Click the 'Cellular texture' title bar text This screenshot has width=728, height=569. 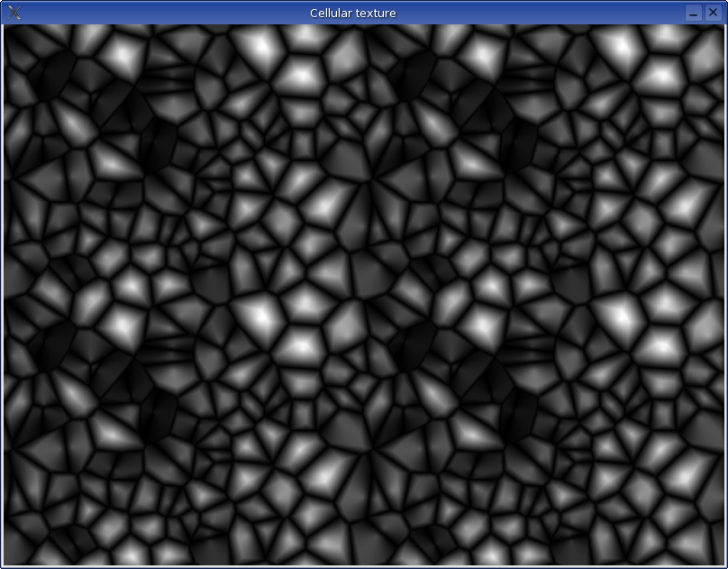point(353,13)
